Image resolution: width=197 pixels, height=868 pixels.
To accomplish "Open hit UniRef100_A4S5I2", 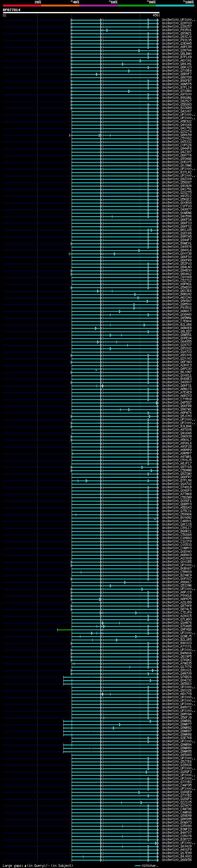I will [177, 196].
